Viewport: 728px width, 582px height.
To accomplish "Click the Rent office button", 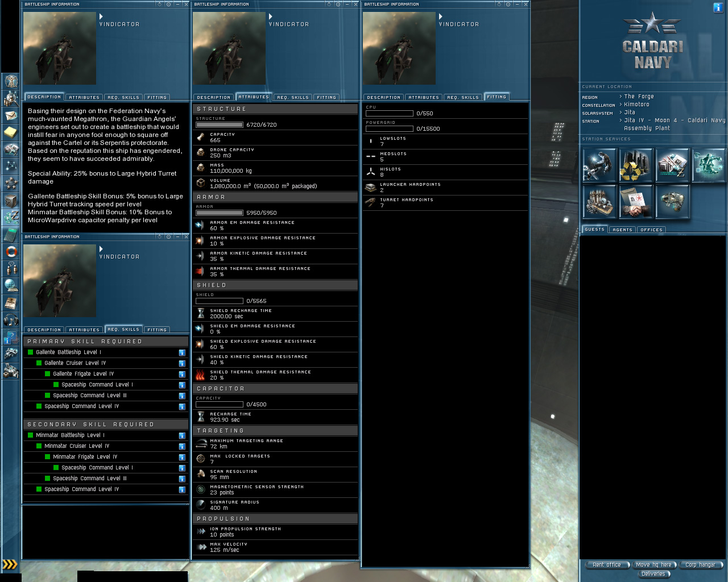I will (607, 565).
